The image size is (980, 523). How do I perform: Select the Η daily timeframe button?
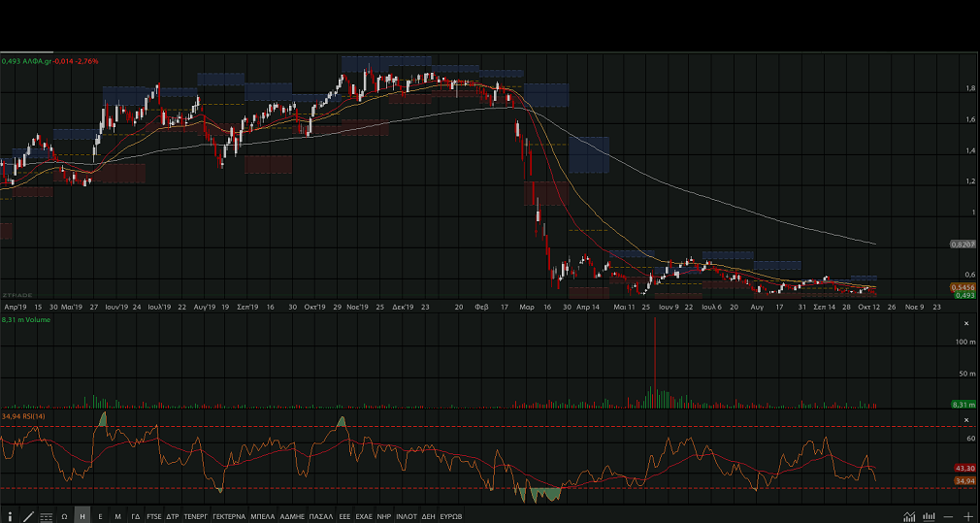[82, 516]
